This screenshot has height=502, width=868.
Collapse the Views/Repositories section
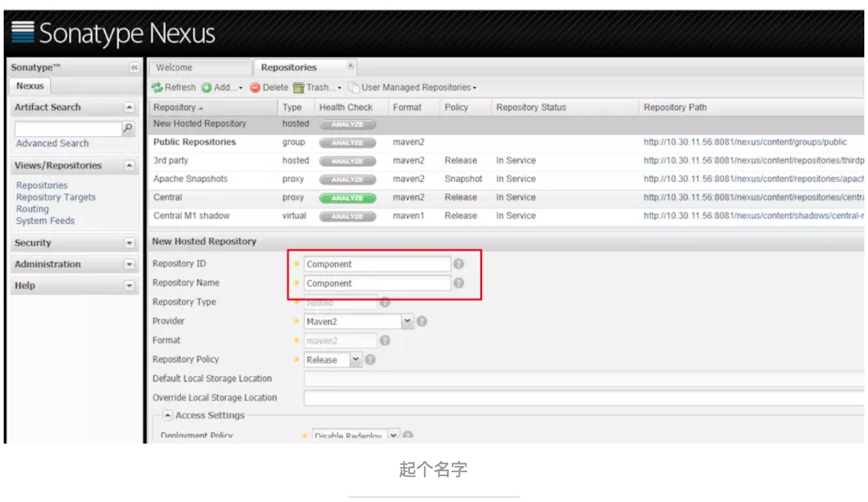click(129, 165)
